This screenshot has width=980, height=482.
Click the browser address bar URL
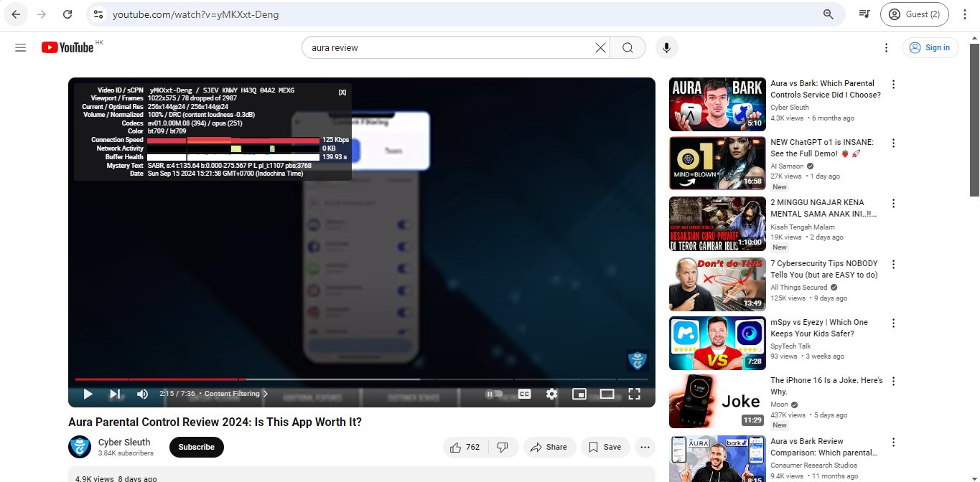(195, 14)
